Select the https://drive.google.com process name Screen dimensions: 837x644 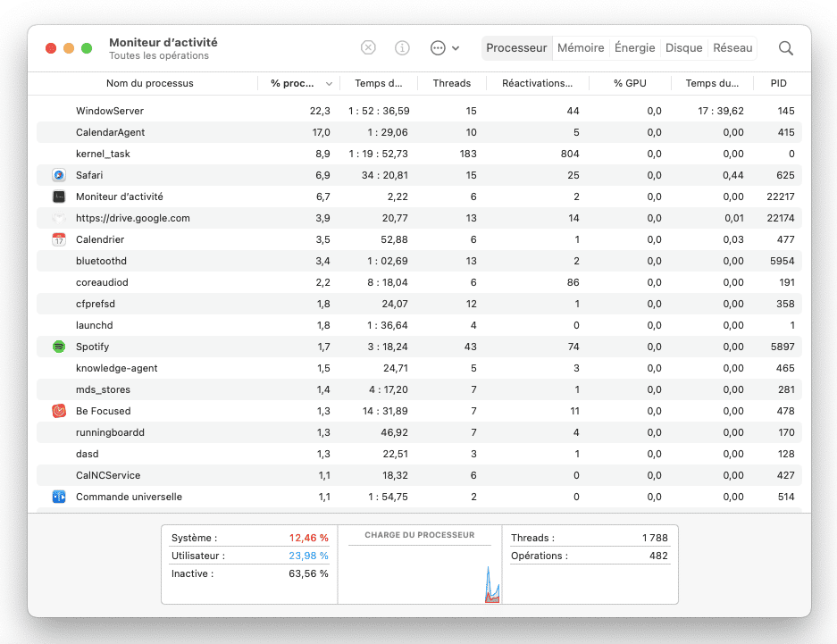(x=133, y=218)
